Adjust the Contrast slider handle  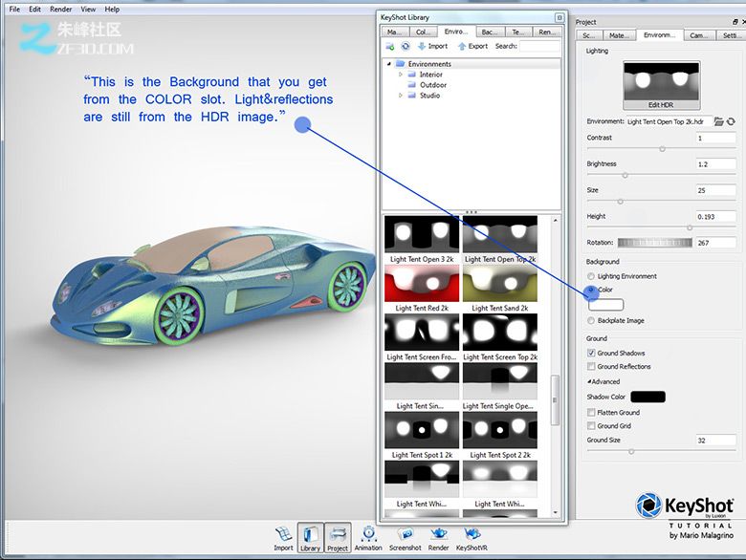pyautogui.click(x=662, y=149)
